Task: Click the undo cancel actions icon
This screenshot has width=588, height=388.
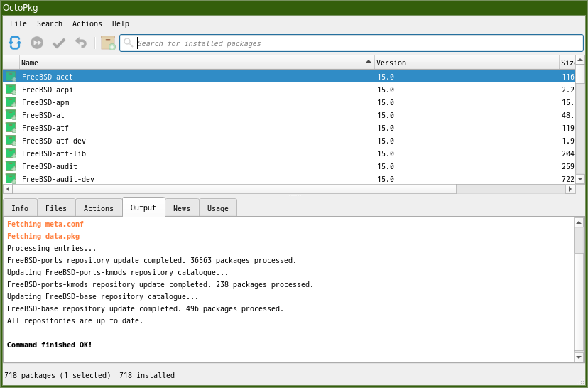Action: 81,43
